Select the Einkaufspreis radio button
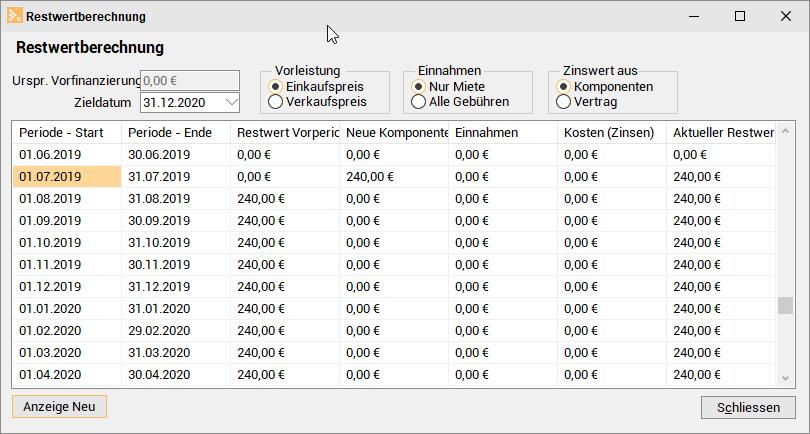This screenshot has width=810, height=434. pos(277,86)
